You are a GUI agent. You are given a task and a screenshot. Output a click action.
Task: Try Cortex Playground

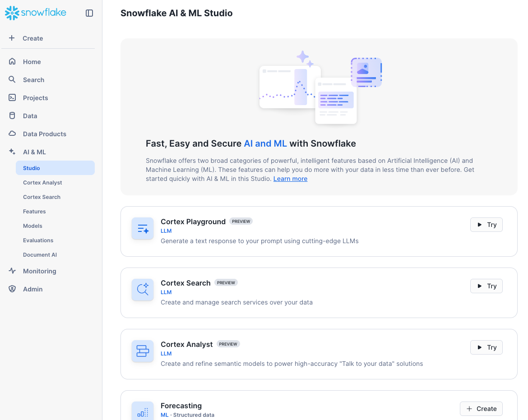coord(486,225)
